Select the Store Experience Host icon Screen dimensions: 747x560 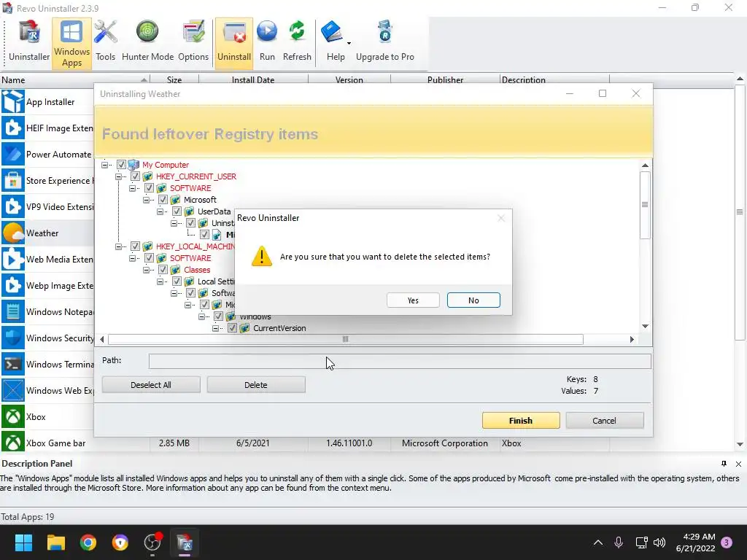pos(13,180)
